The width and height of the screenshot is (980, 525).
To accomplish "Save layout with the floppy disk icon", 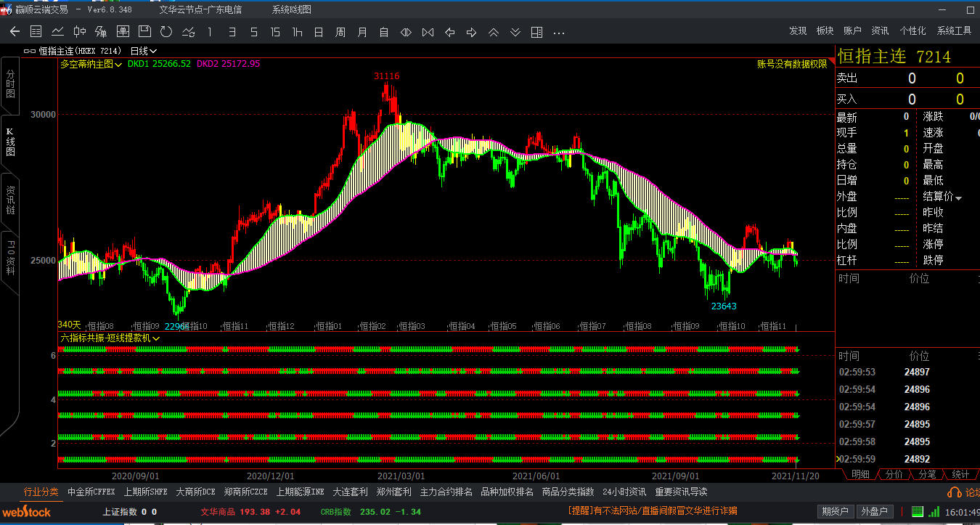I will (x=144, y=32).
